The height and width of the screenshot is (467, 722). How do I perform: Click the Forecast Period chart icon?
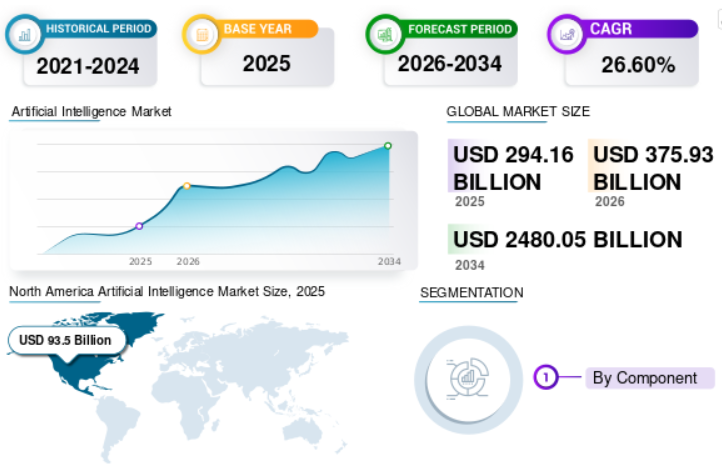384,35
